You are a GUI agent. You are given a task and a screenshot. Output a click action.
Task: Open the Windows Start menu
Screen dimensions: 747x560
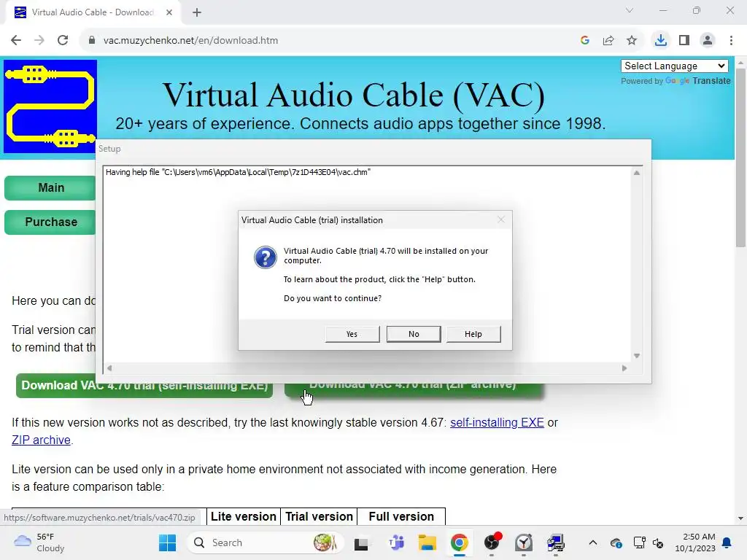167,542
